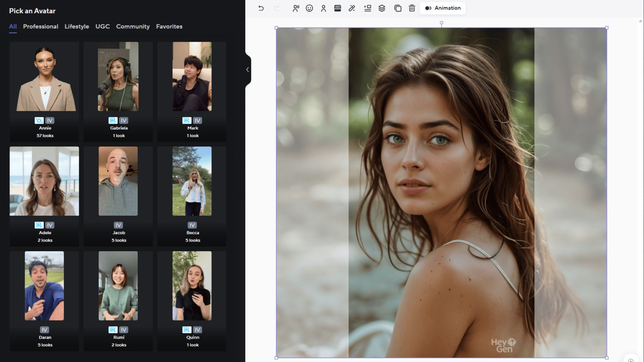Image resolution: width=644 pixels, height=362 pixels.
Task: Toggle the Animation switch
Action: pyautogui.click(x=428, y=8)
